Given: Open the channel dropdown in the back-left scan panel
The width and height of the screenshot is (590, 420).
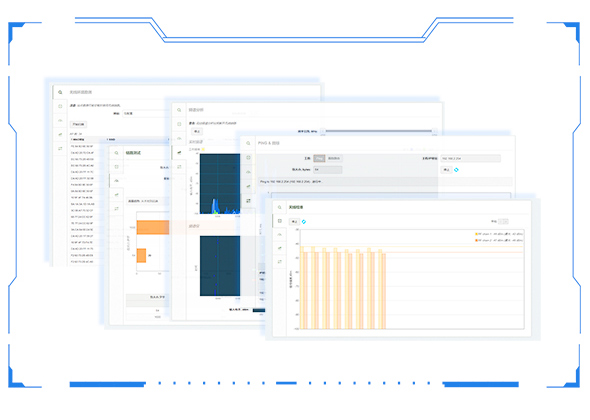Looking at the screenshot, I should click(x=145, y=113).
